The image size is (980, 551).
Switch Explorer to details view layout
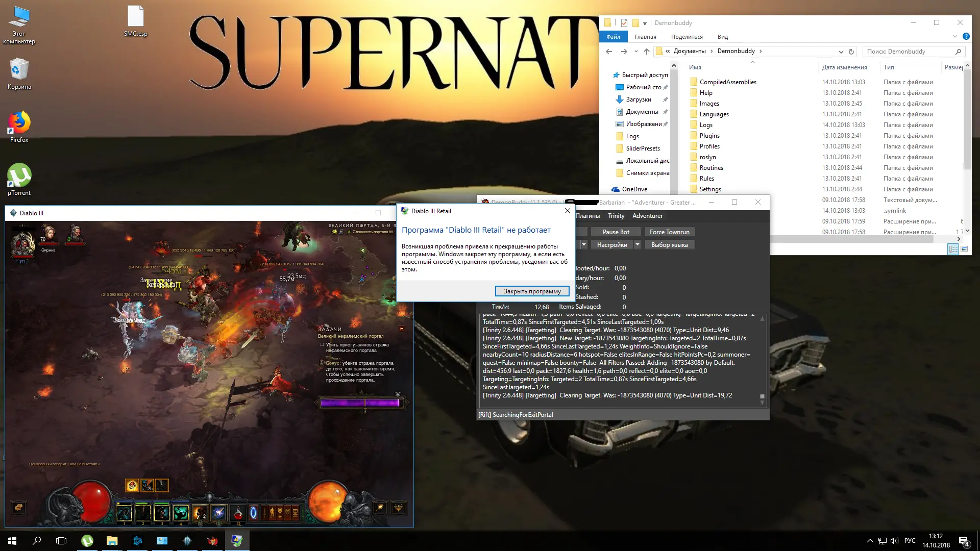pyautogui.click(x=953, y=249)
